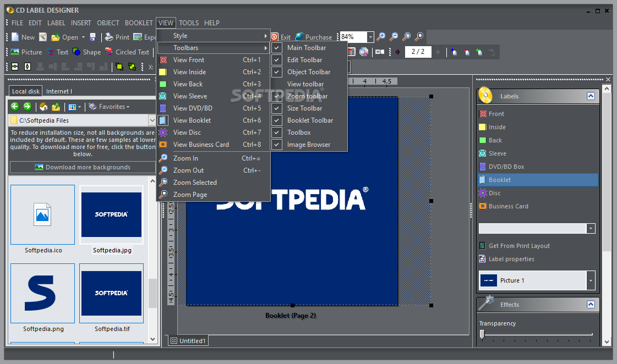Click the 2 / 2 page number field
This screenshot has width=617, height=364.
[418, 52]
